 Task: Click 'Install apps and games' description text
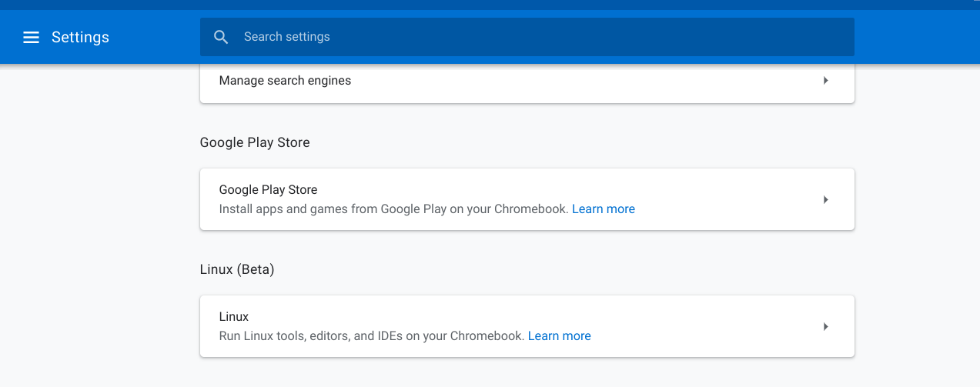(x=393, y=209)
